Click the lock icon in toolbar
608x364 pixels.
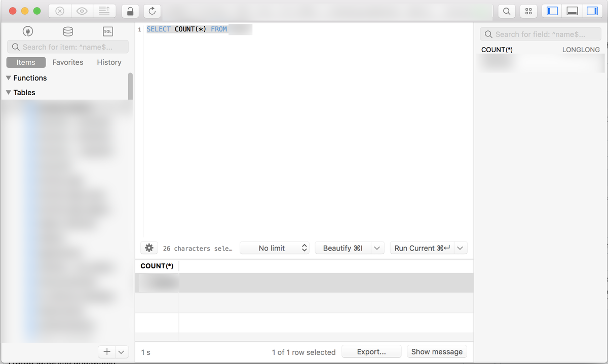point(130,11)
